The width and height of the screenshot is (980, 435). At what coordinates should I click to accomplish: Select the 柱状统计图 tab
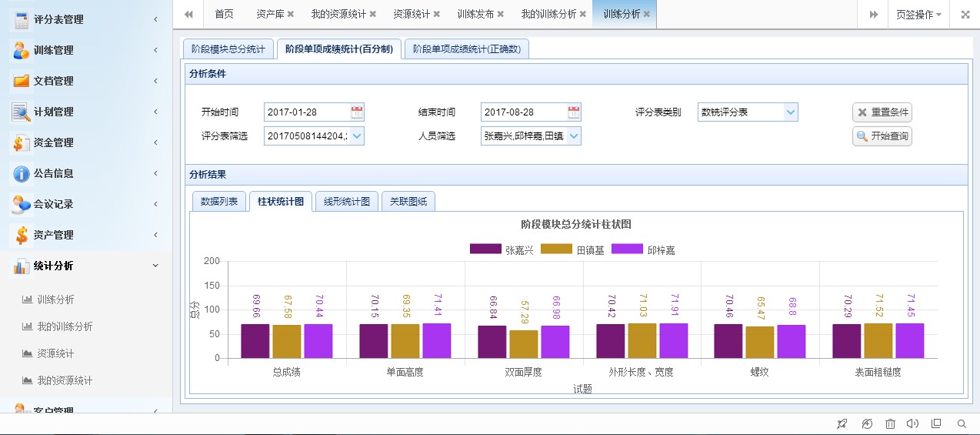281,202
